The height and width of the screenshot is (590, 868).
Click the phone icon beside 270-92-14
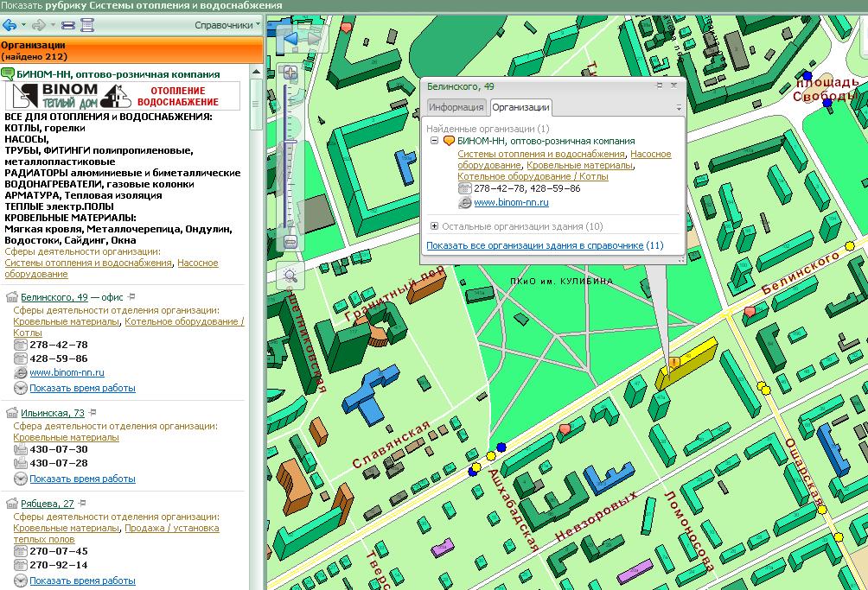(20, 565)
